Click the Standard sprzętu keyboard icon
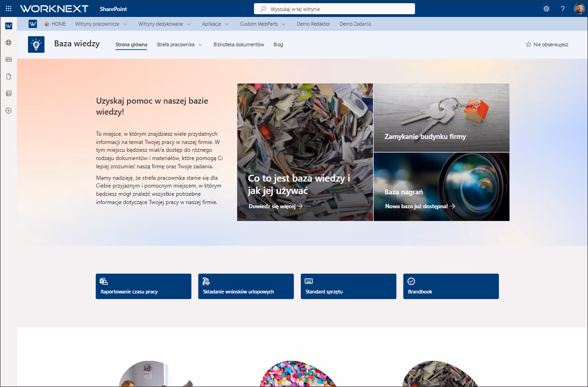The width and height of the screenshot is (588, 387). (x=309, y=281)
